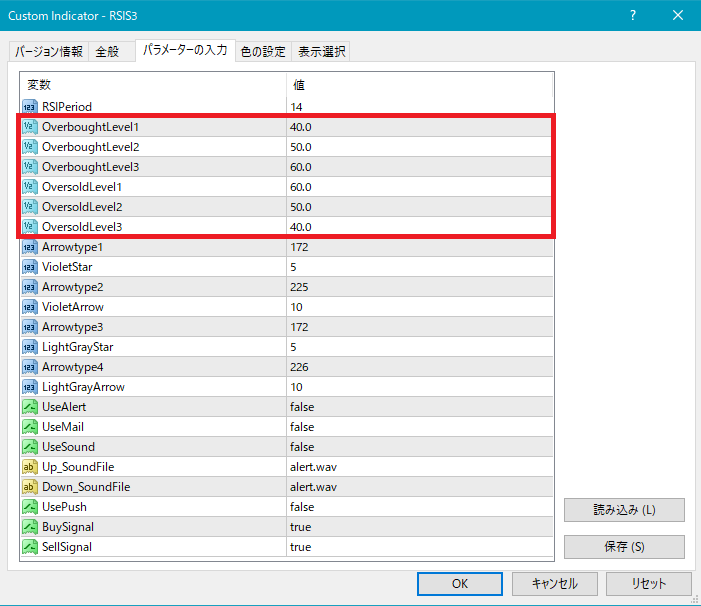Screen dimensions: 701x606
Task: Click the string icon beside Up_SoundFile
Action: (30, 467)
